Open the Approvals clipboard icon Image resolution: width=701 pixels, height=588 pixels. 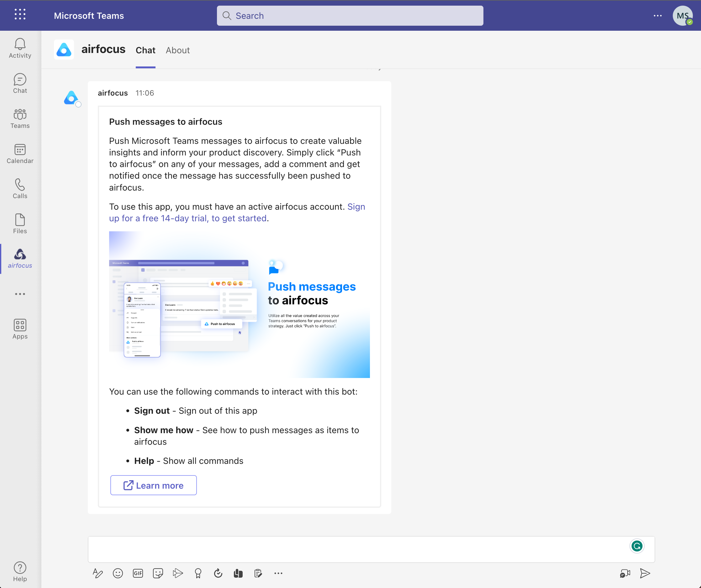click(258, 573)
